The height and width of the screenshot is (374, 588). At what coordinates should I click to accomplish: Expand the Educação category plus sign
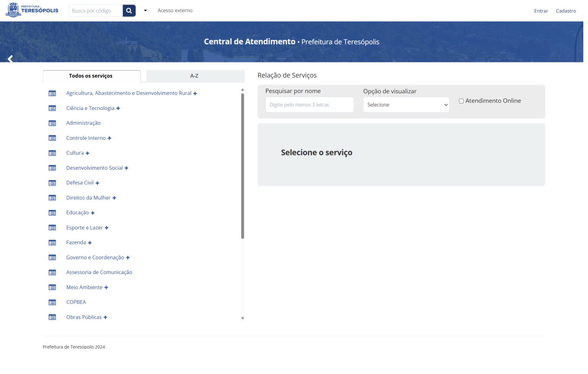93,213
